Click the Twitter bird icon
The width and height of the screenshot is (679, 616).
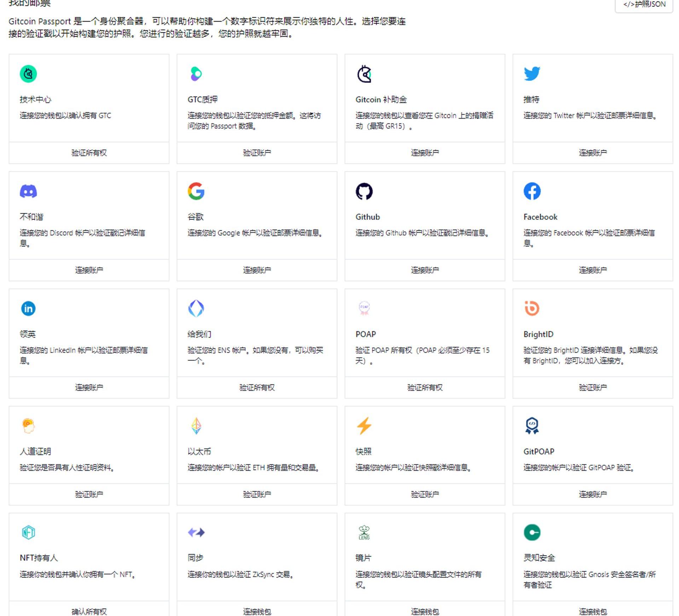(x=532, y=74)
